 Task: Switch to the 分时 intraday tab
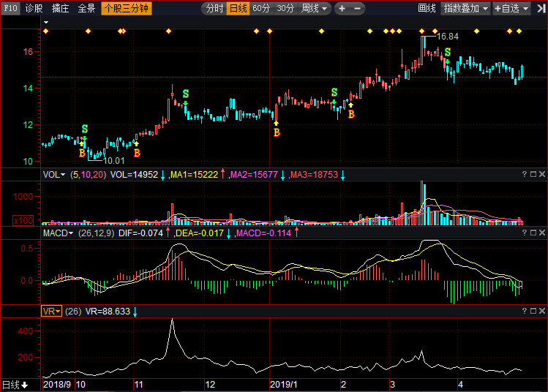214,8
